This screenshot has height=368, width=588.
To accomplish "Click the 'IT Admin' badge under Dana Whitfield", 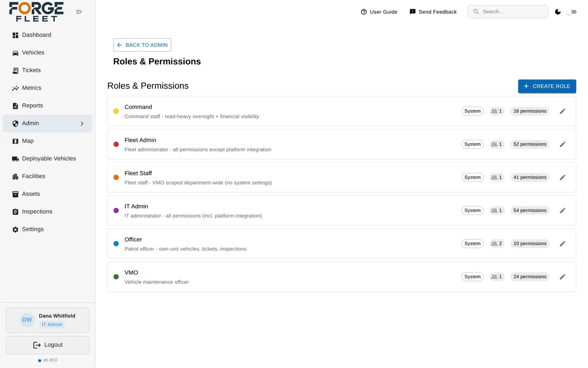I will [52, 325].
